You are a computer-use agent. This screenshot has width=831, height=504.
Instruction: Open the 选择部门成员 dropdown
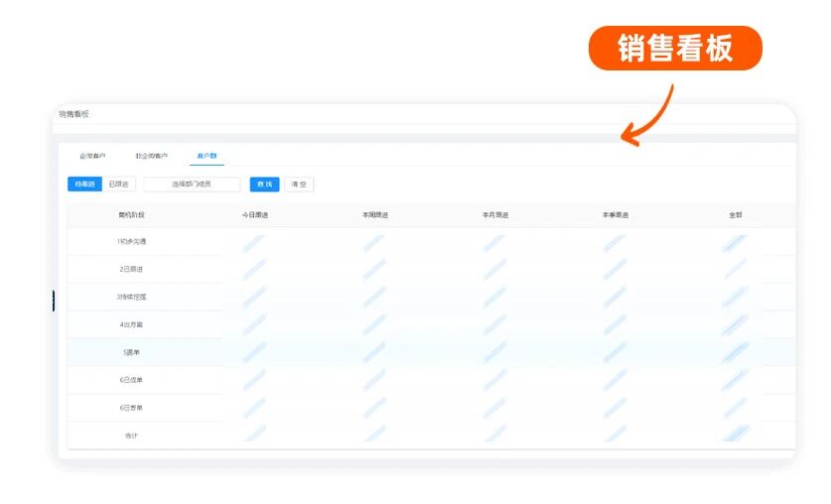coord(192,185)
